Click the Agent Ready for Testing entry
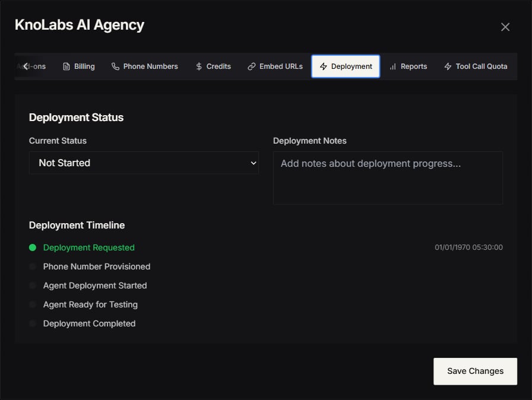 [x=90, y=304]
